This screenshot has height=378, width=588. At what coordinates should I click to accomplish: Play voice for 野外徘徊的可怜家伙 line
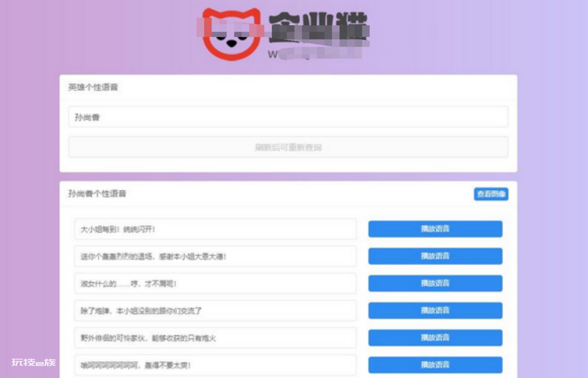click(435, 337)
